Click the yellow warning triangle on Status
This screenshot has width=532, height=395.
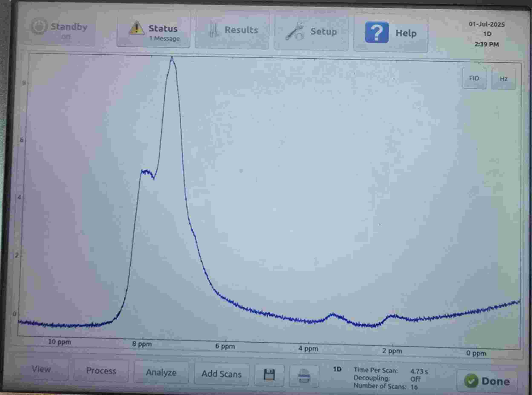click(136, 28)
